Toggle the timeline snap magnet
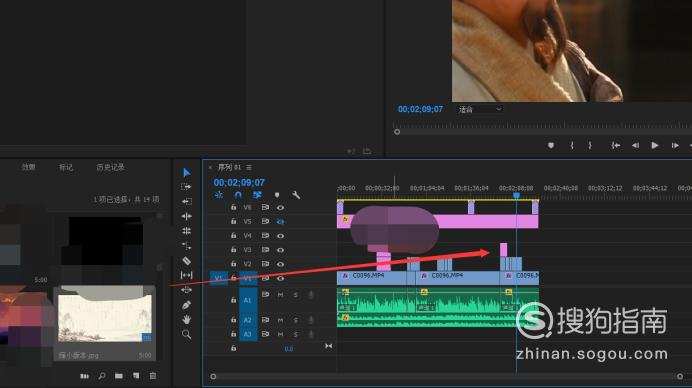 (238, 195)
